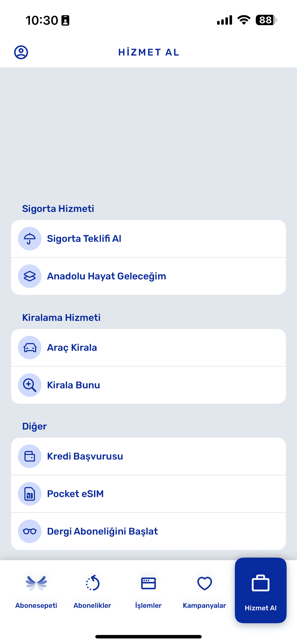Go to the İşlemler tab

148,591
